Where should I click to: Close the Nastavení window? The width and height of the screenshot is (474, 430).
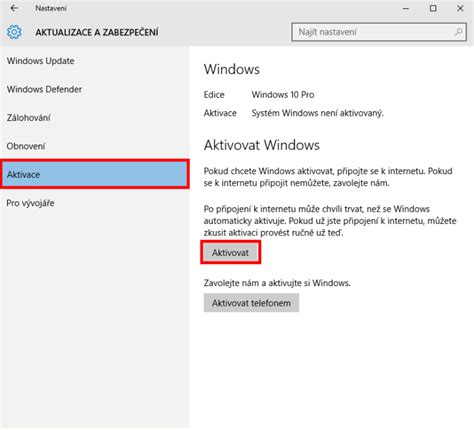click(460, 8)
